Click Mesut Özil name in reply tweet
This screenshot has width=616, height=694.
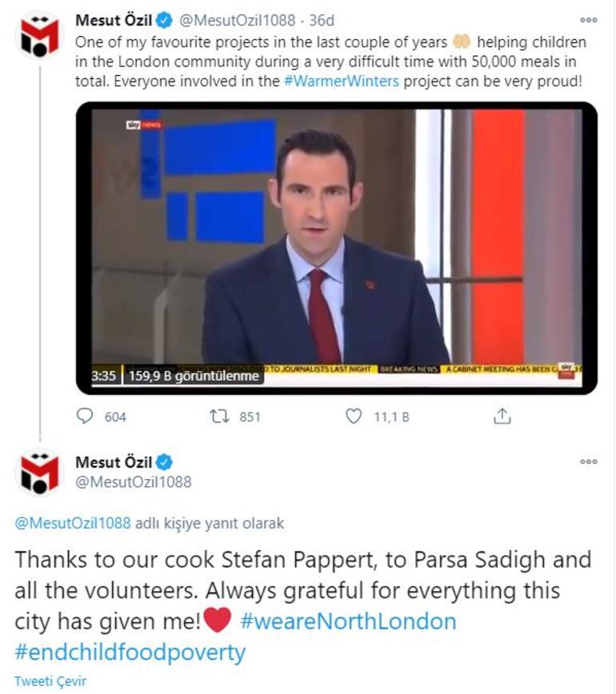[114, 462]
